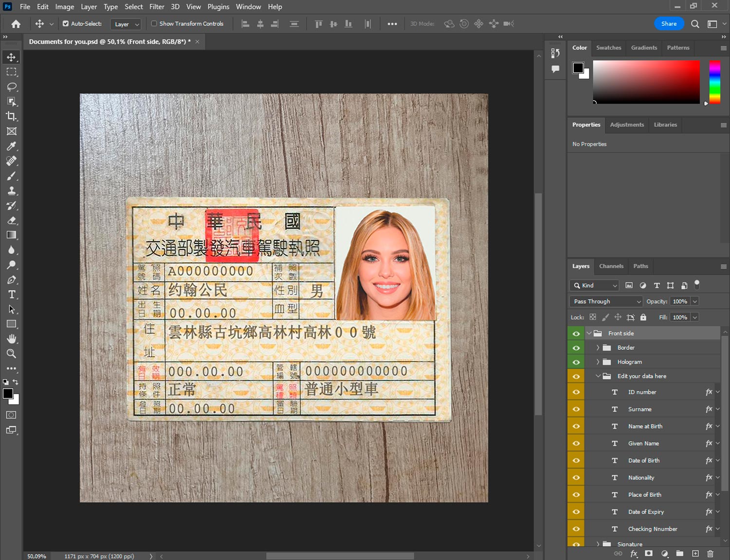Open the Filter menu

[x=156, y=7]
